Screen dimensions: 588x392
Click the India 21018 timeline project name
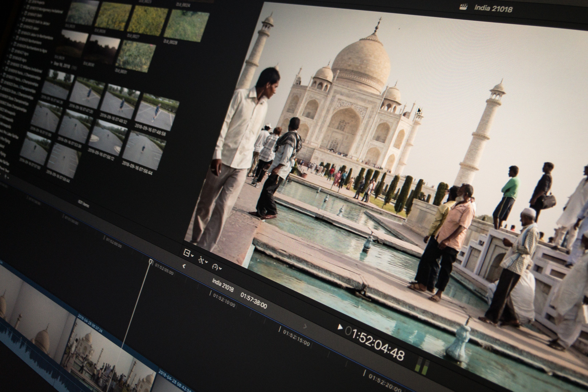223,285
